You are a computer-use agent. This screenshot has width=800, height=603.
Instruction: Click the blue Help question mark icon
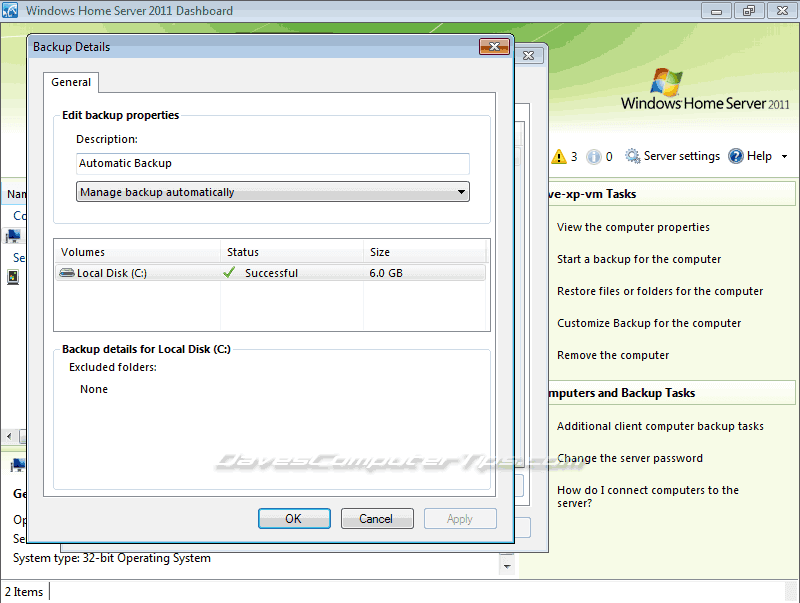pyautogui.click(x=735, y=156)
